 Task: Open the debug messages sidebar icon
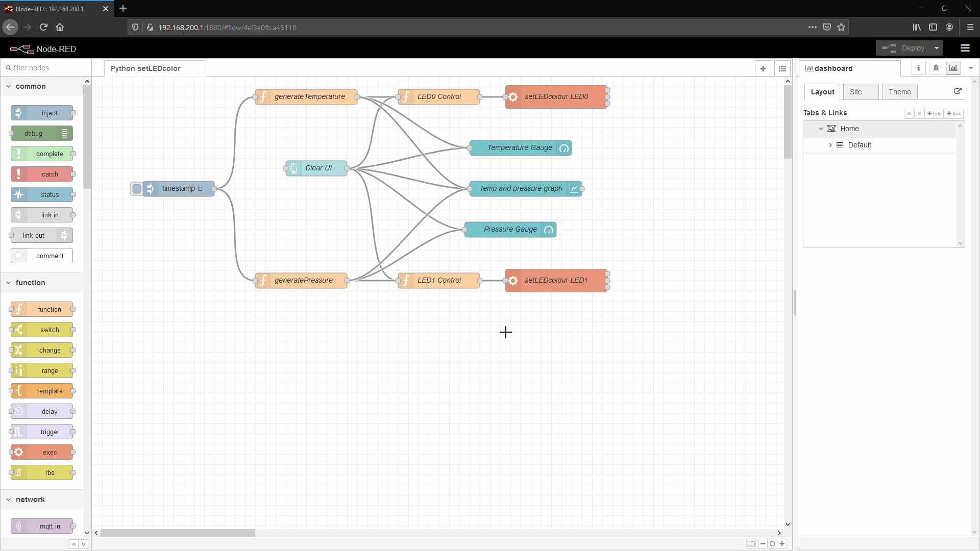tap(936, 68)
